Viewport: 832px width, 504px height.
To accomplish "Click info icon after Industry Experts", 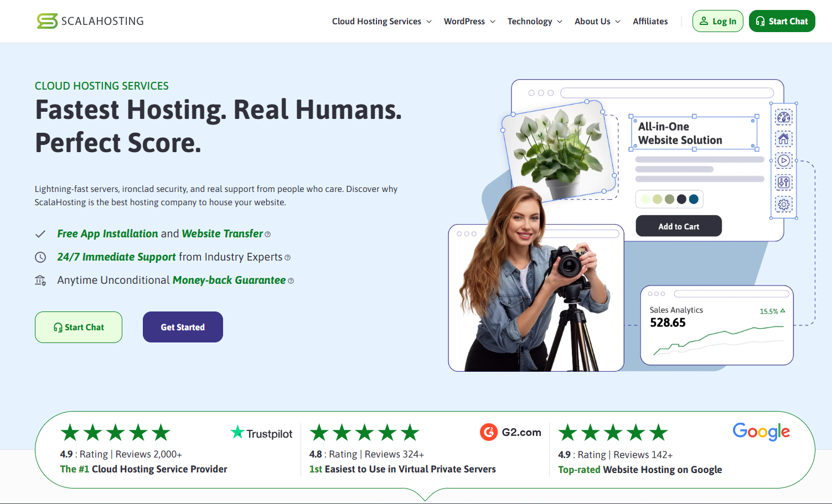I will [x=287, y=258].
